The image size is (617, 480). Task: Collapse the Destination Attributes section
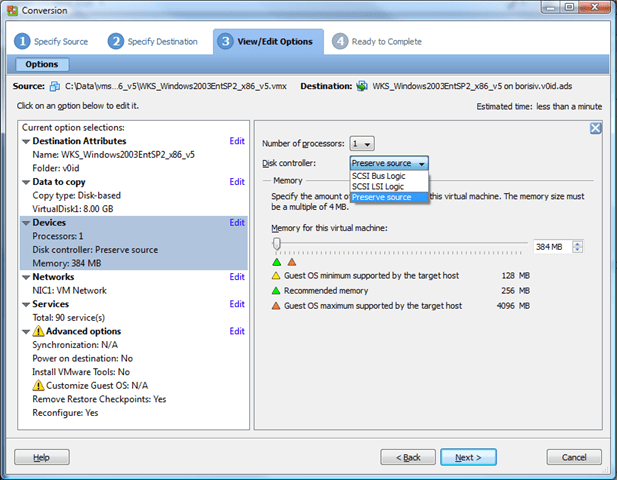coord(25,141)
